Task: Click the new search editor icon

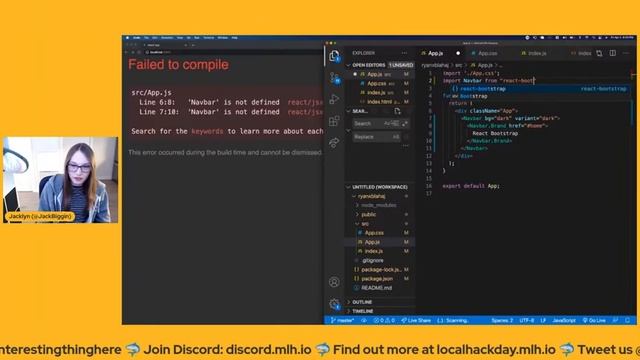Action: pos(398,111)
